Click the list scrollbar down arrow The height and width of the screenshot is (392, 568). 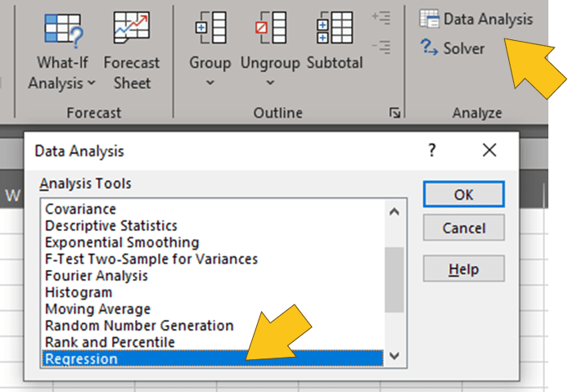click(394, 356)
